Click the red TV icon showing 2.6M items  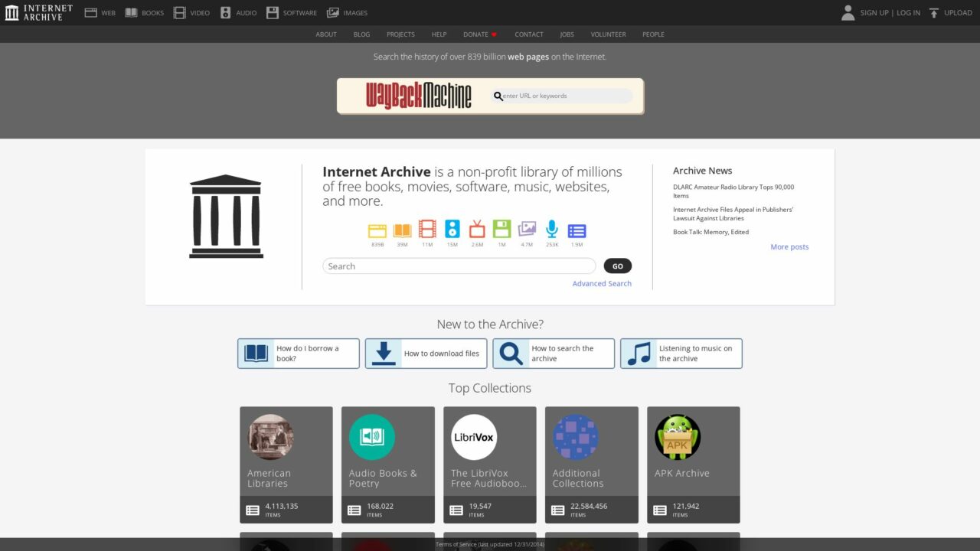(477, 230)
